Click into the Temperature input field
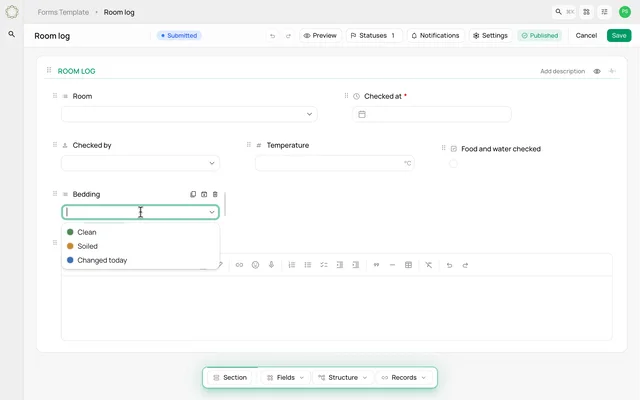 pos(334,163)
